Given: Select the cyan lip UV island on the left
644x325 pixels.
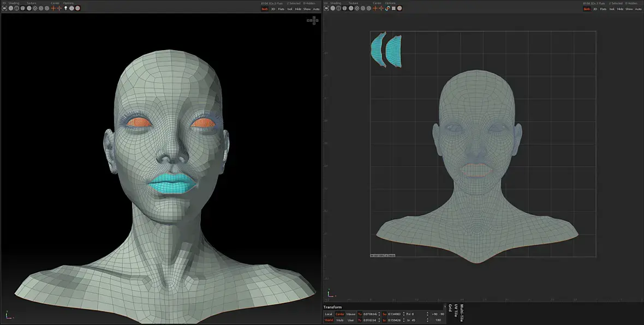Looking at the screenshot, I should pos(377,49).
